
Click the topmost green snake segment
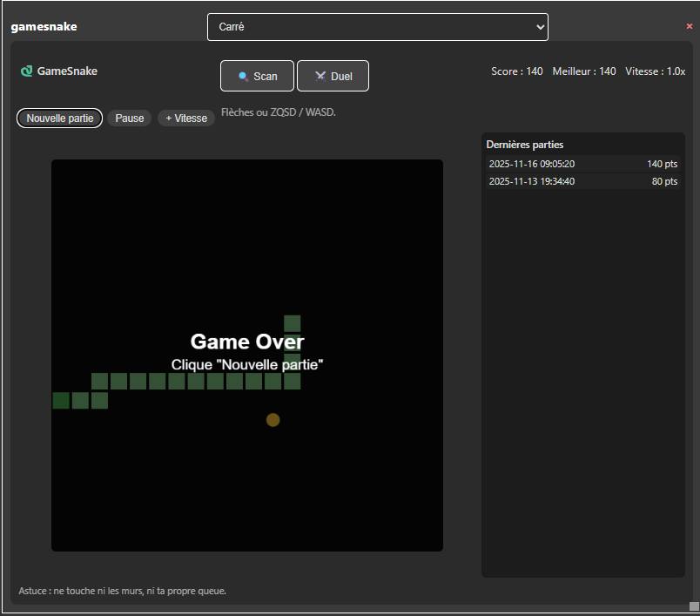point(293,323)
